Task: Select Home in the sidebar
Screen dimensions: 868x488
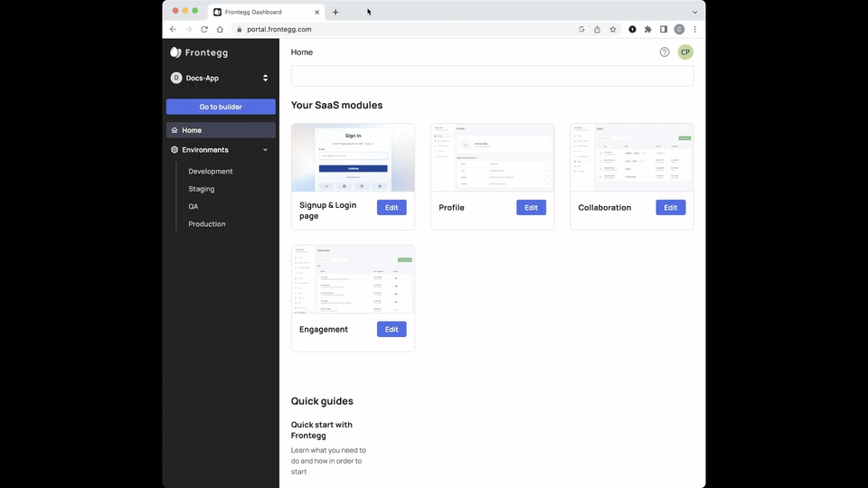Action: click(x=221, y=130)
